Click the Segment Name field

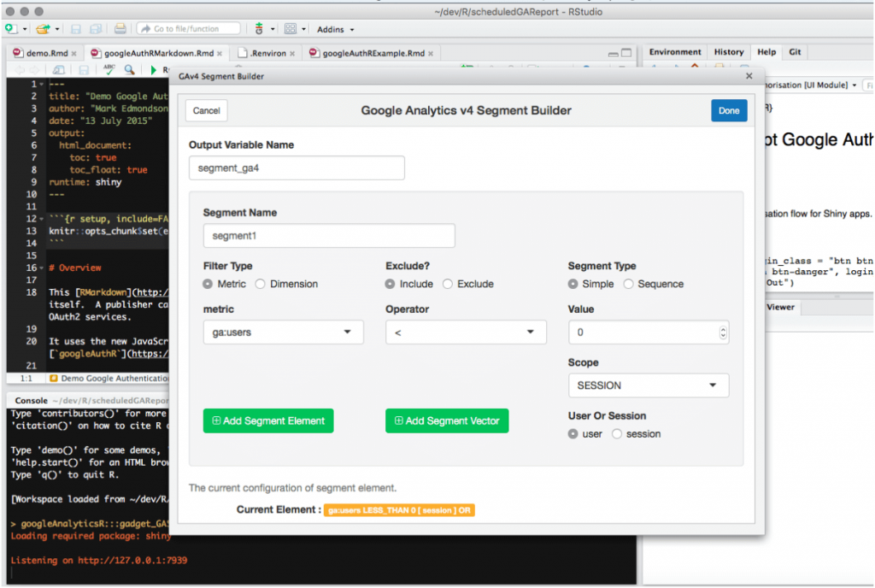329,236
